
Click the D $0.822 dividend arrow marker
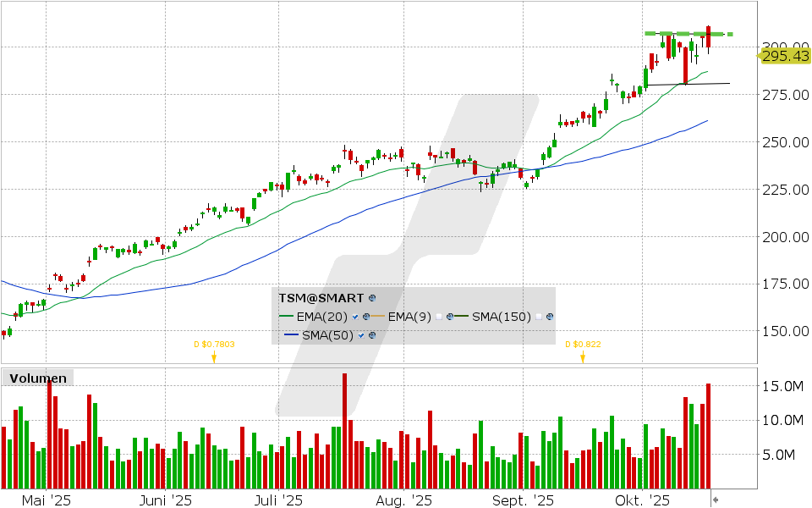pos(583,357)
